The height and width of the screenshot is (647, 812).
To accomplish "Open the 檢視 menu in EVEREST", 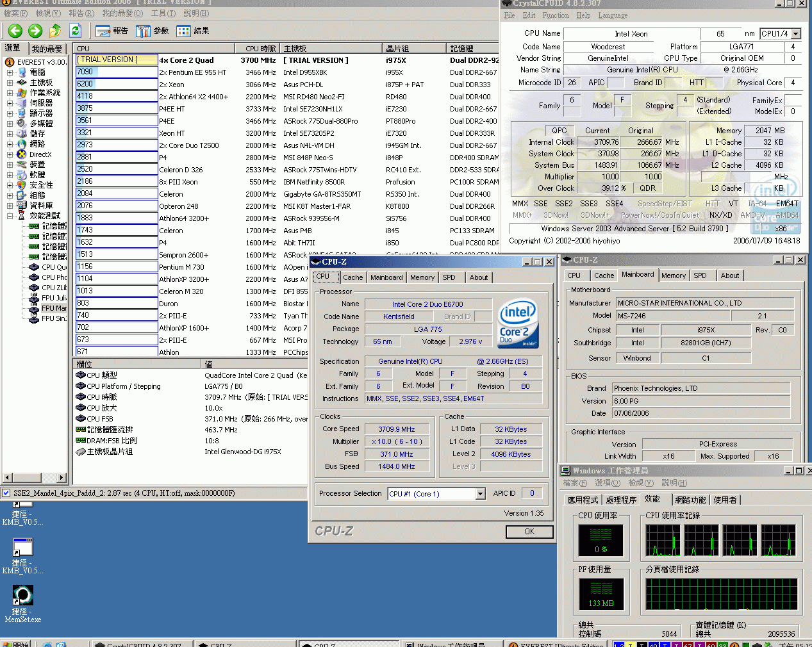I will point(48,13).
